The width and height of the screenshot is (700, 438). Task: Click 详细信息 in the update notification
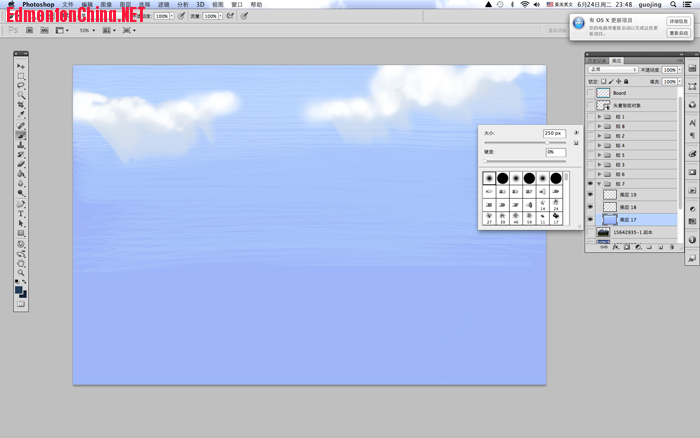[678, 21]
